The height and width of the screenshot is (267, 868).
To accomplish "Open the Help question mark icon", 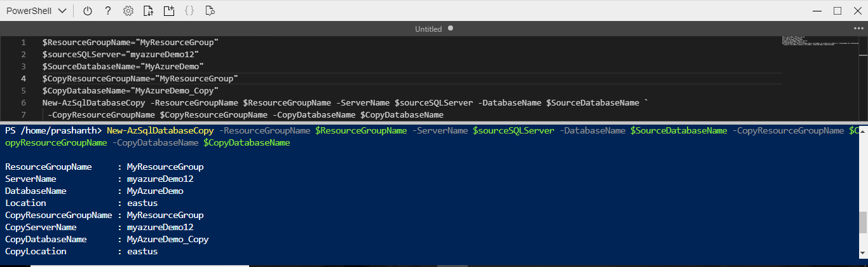I will [108, 11].
